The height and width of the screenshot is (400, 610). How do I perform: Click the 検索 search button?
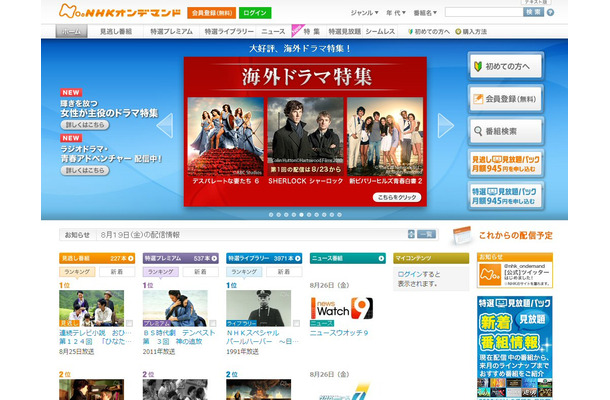click(533, 12)
